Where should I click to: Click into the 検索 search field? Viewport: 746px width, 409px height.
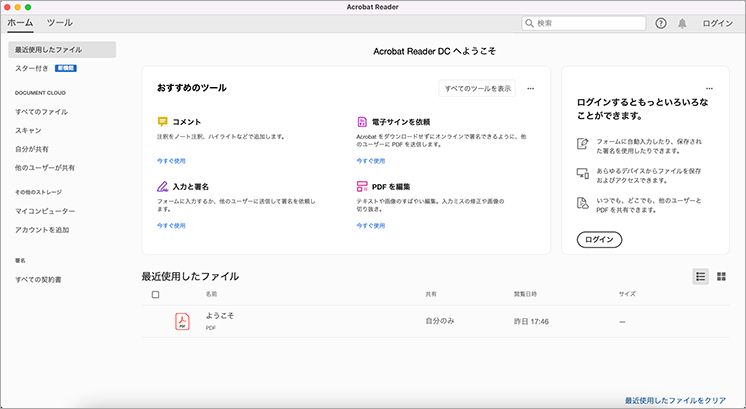[584, 23]
